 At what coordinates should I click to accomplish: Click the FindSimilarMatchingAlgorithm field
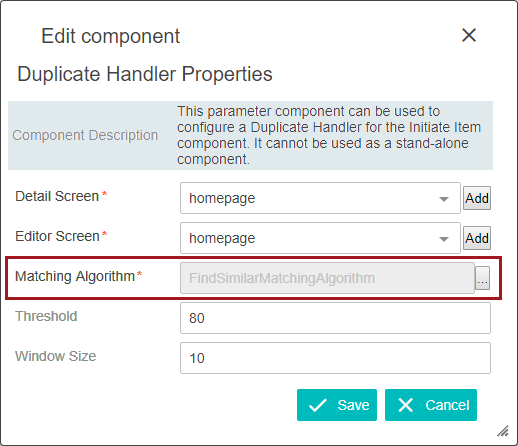pos(327,278)
